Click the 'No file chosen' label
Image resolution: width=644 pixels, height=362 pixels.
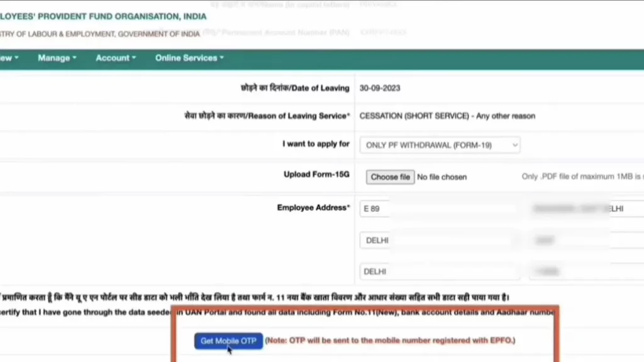[441, 177]
